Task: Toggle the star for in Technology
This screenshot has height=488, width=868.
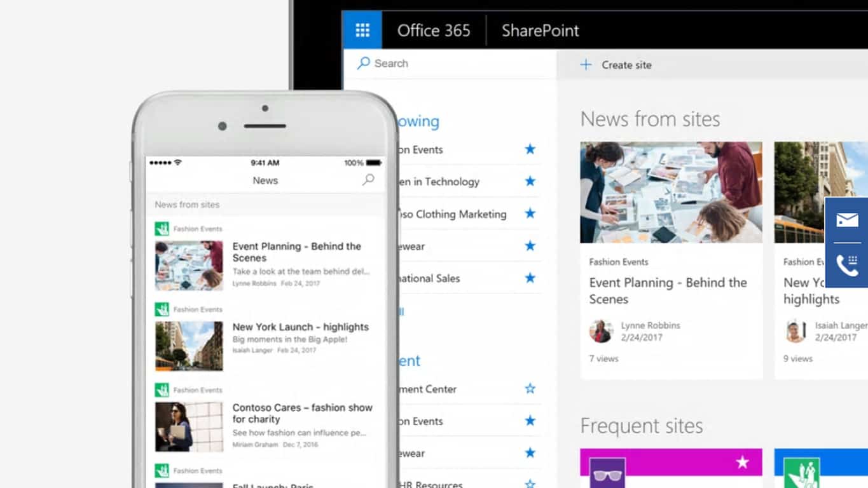Action: click(530, 181)
